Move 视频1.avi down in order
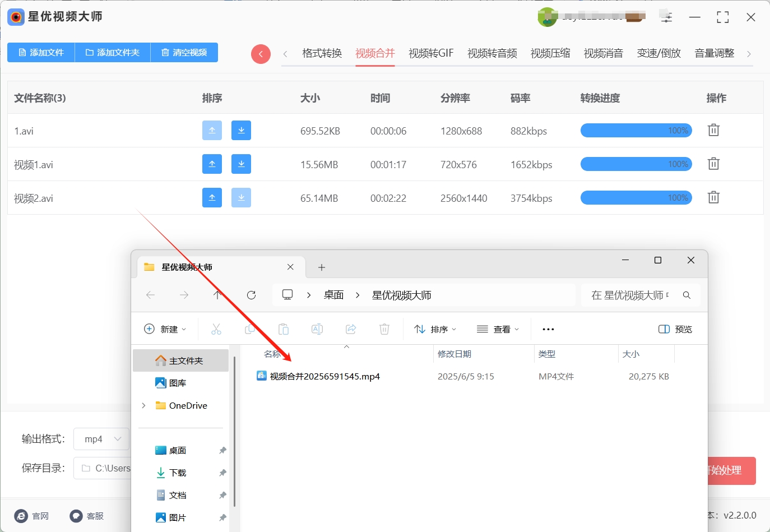 pos(241,164)
